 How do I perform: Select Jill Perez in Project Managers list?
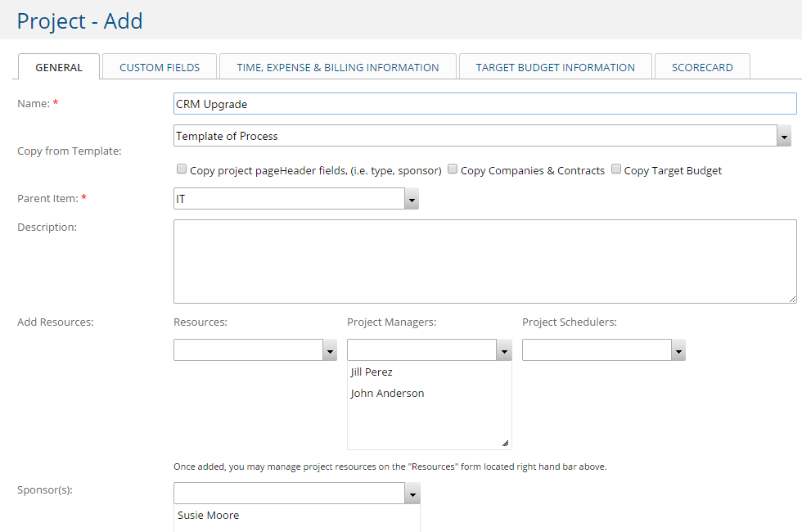(372, 372)
